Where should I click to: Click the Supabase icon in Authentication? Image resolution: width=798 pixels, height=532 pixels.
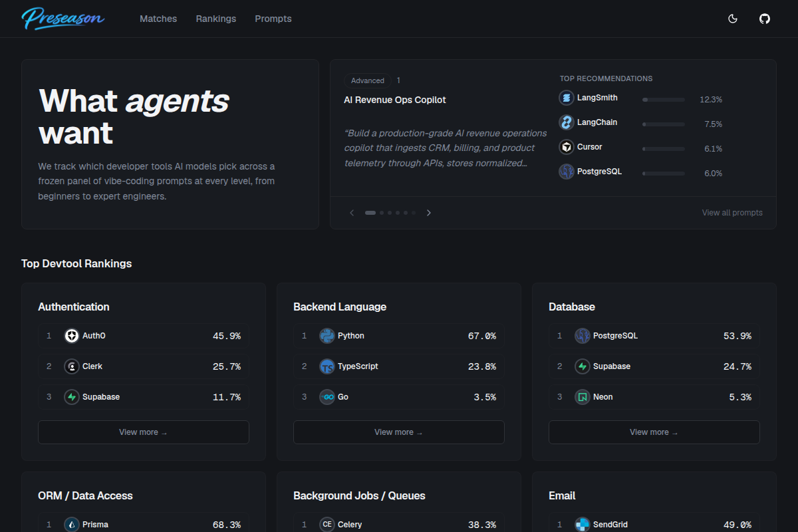click(x=72, y=397)
